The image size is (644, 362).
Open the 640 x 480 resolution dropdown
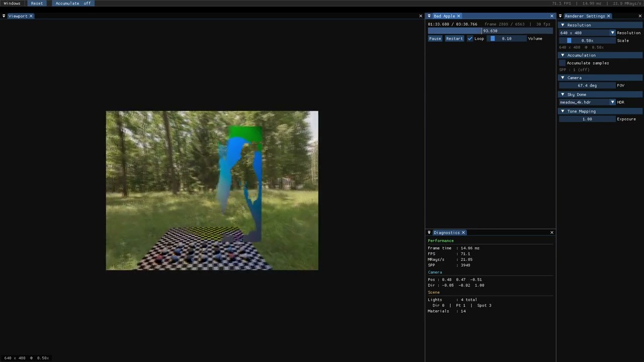pos(588,33)
